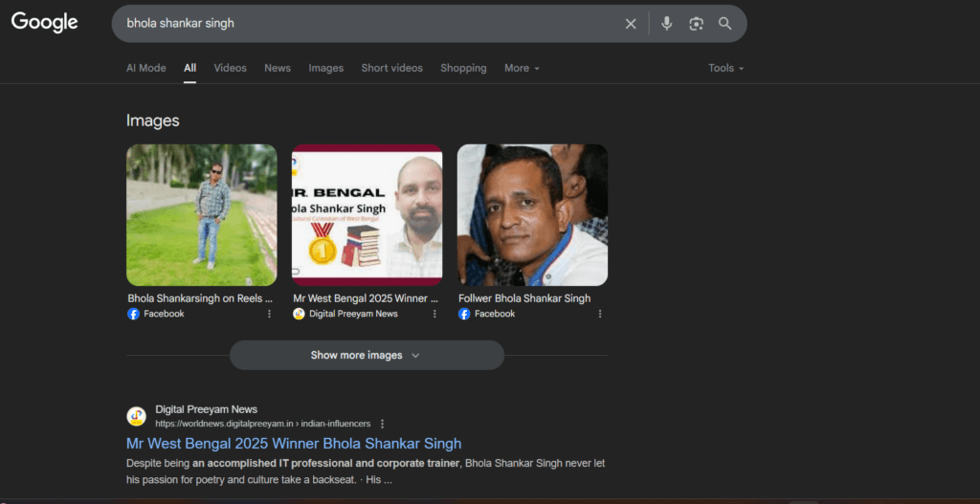Screen dimensions: 980x504
Task: Open Short videos tab
Action: click(x=391, y=68)
